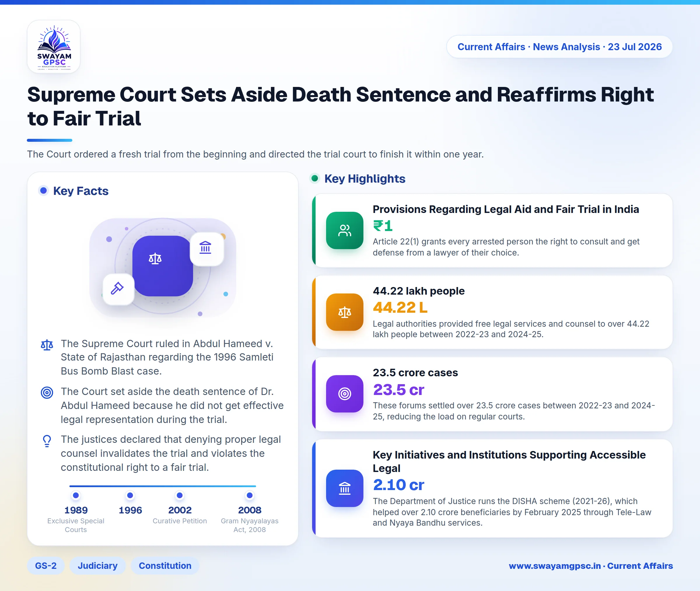Screen dimensions: 700x591
Task: Click the Key Highlights heading
Action: click(x=365, y=179)
